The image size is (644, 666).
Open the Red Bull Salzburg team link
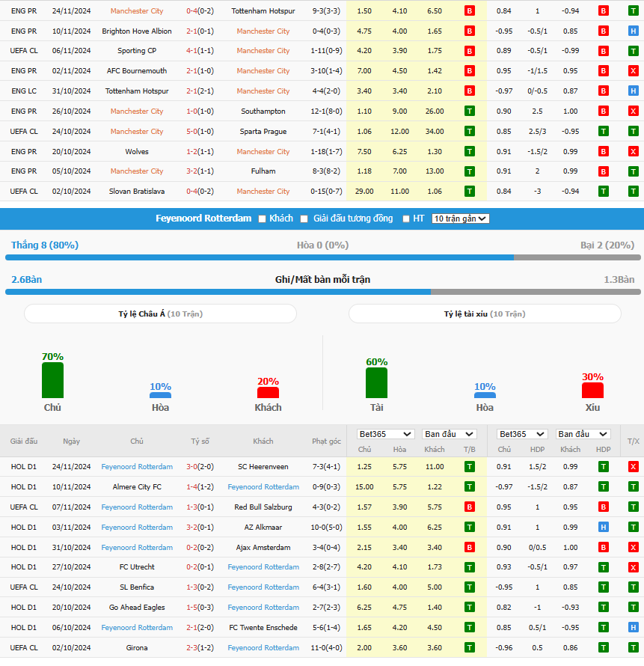[263, 507]
